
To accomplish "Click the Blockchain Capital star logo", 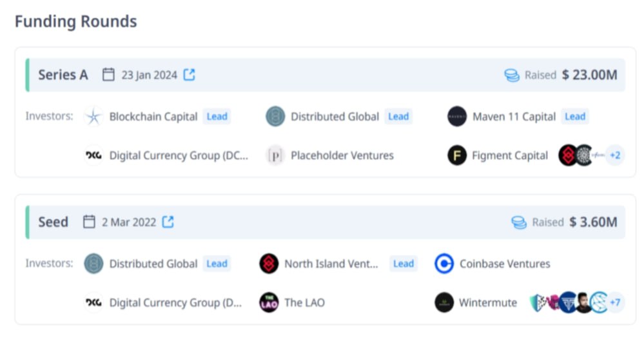I will point(93,117).
